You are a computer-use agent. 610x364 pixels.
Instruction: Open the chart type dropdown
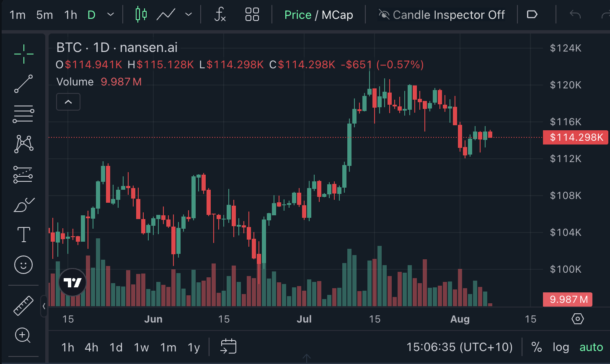(188, 14)
